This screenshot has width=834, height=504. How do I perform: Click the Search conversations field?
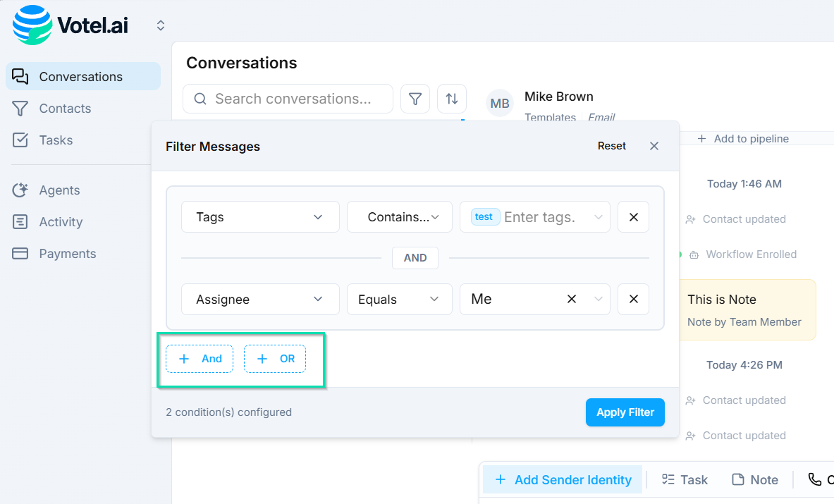click(x=293, y=99)
